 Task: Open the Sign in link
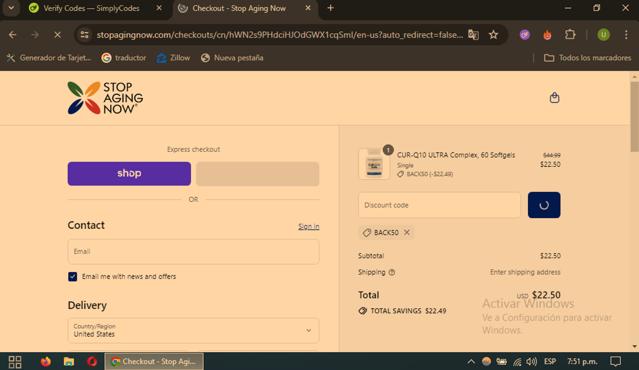click(308, 226)
